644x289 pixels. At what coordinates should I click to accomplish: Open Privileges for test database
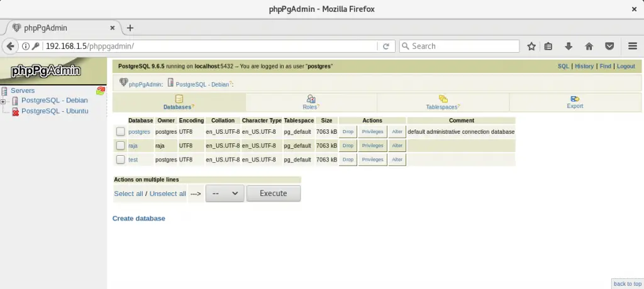(x=372, y=160)
